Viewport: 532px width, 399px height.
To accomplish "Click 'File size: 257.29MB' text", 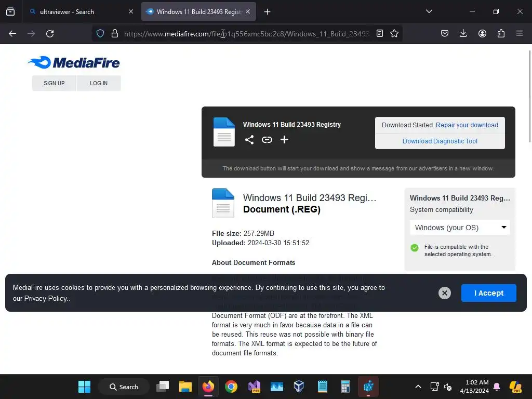I will click(243, 233).
